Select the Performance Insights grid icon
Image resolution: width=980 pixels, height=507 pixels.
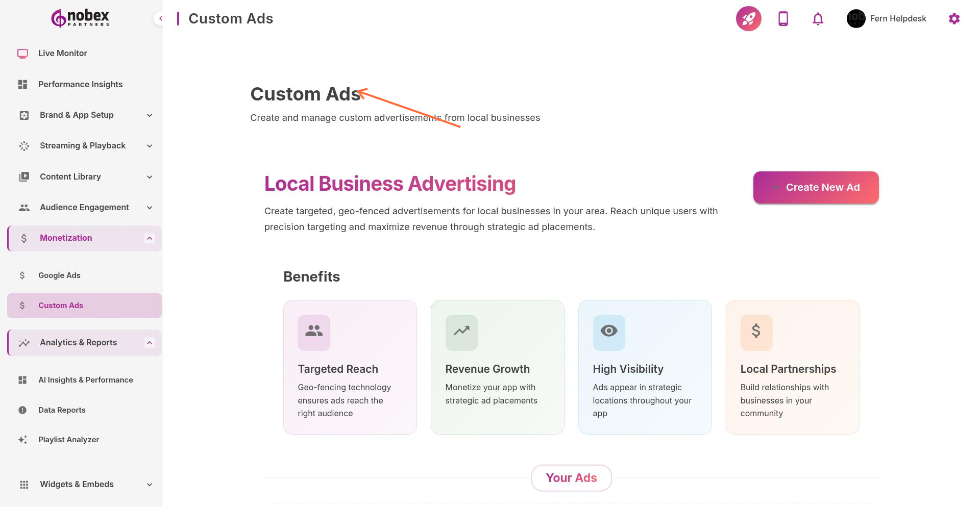[x=22, y=84]
